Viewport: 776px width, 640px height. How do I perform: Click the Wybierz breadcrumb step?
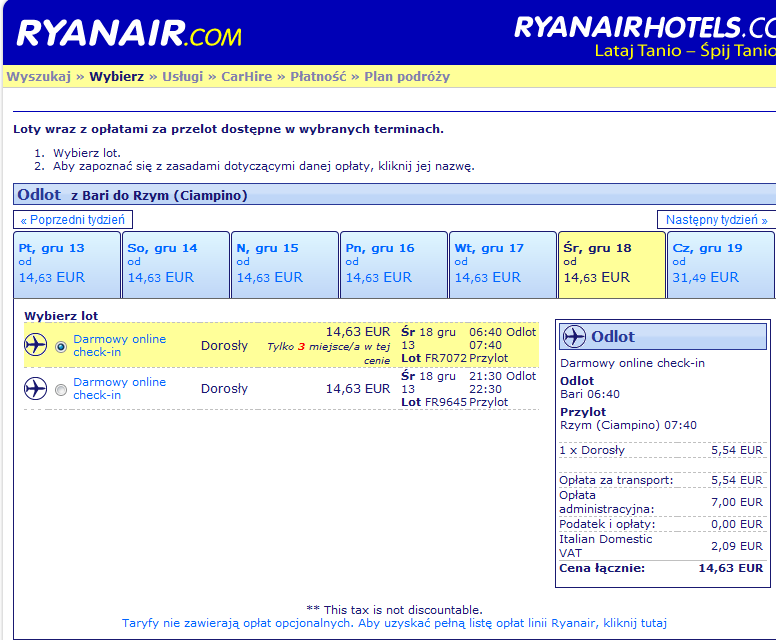[116, 77]
